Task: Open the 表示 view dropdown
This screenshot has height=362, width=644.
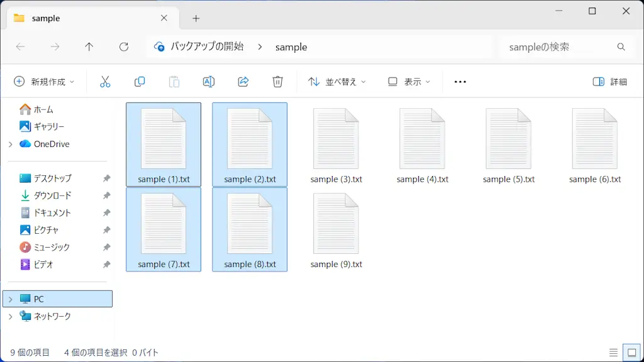Action: pos(409,82)
